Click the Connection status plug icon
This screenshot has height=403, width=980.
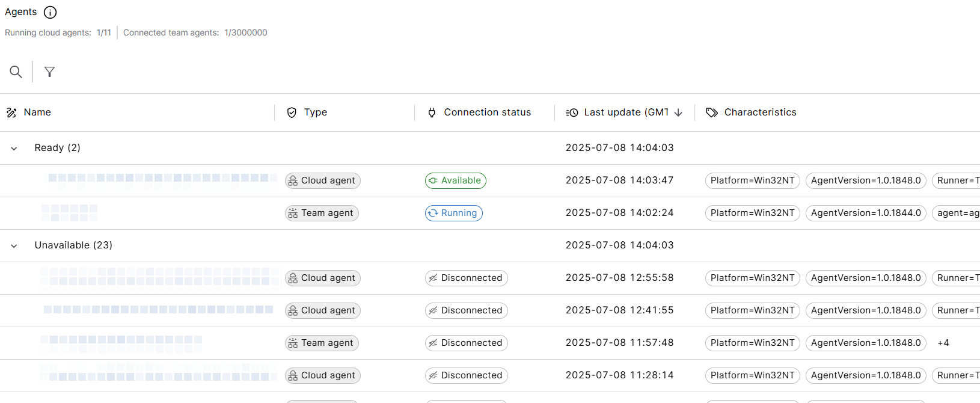click(432, 112)
